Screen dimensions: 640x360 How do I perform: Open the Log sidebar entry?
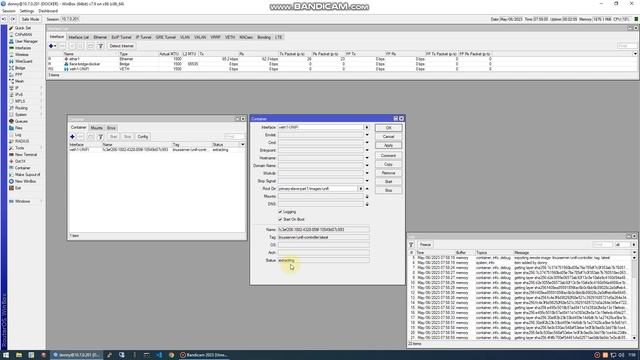pos(18,134)
